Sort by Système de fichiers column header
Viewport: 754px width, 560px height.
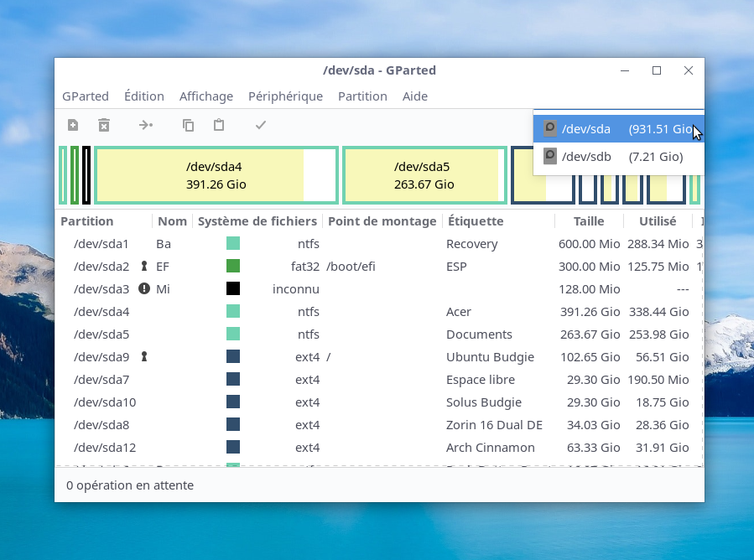[257, 221]
